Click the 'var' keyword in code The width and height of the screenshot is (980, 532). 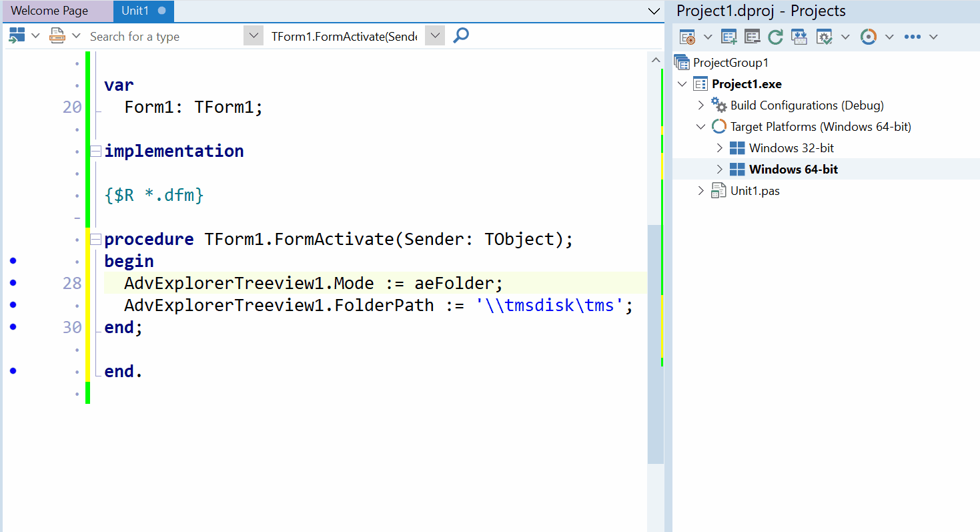[119, 85]
